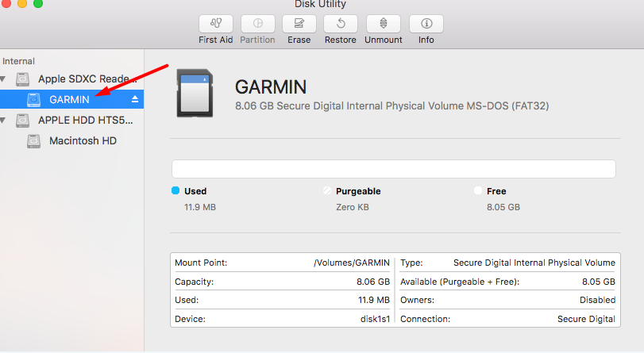Viewport: 644px width, 353px height.
Task: Click the Disk Utility window title
Action: click(320, 4)
